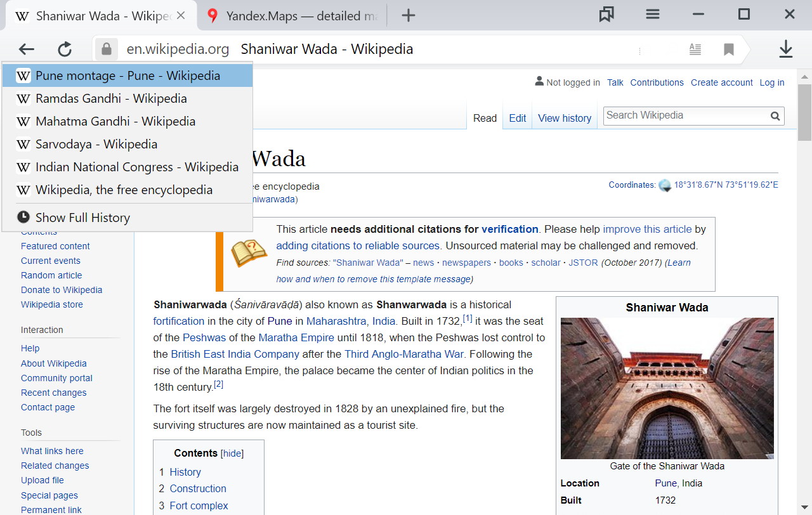Select Indian National Congress history entry
812x515 pixels.
128,167
